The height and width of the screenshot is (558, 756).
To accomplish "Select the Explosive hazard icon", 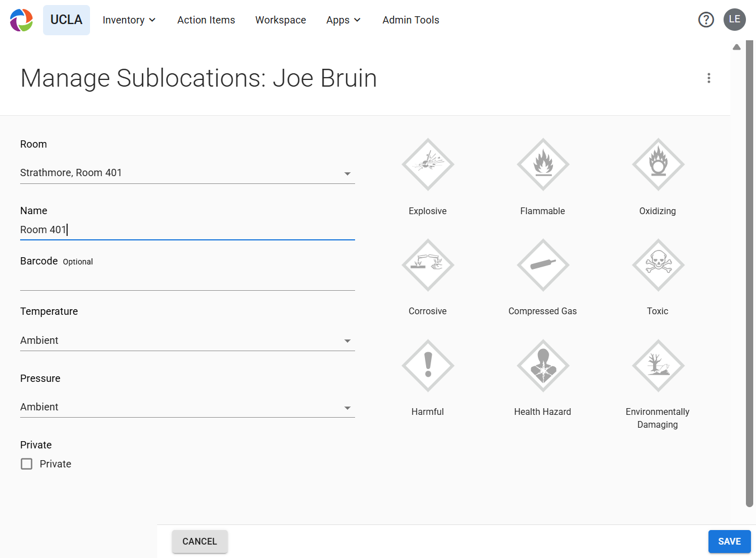I will tap(428, 164).
